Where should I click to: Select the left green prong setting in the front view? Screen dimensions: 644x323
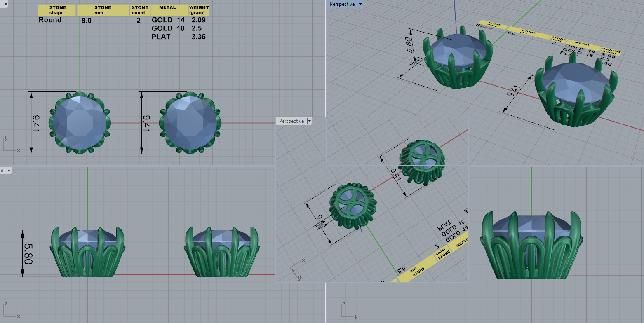(88, 251)
